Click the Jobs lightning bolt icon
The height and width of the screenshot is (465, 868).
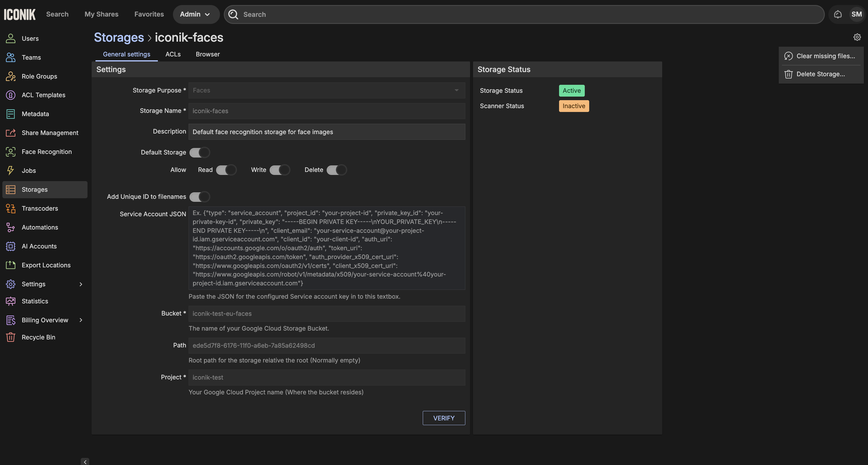click(10, 171)
